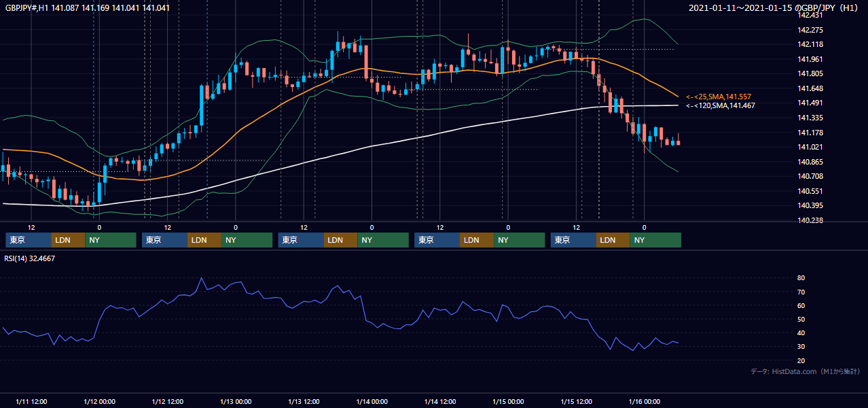Click the 1/15 00:00 time axis label

coord(508,402)
